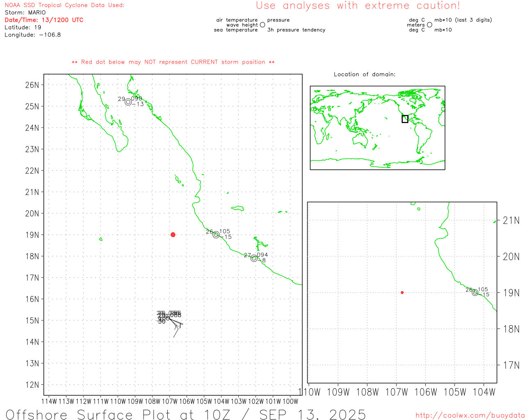Select the 'Longitude: -106.8' line
Image resolution: width=525 pixels, height=420 pixels.
tap(33, 35)
